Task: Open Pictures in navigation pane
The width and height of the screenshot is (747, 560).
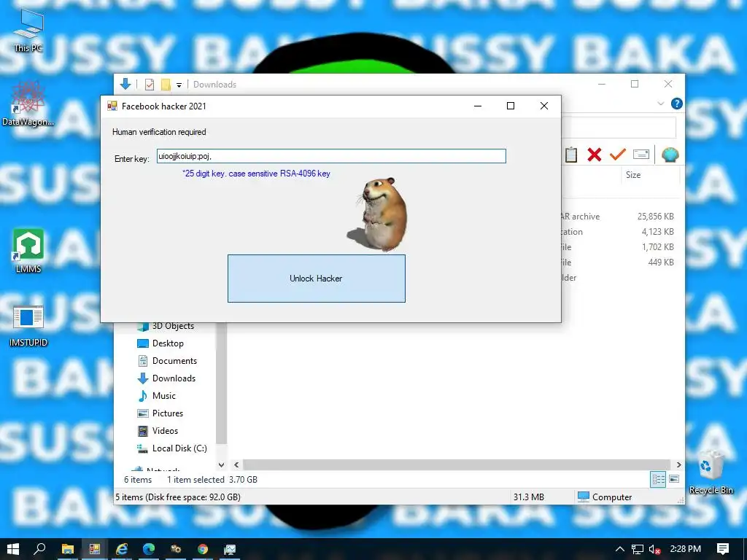Action: (x=167, y=413)
